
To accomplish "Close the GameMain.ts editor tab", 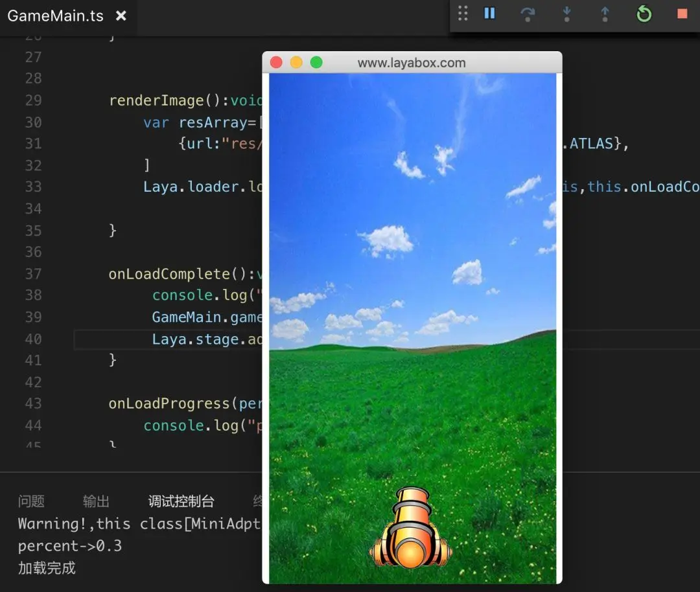I will [x=121, y=16].
